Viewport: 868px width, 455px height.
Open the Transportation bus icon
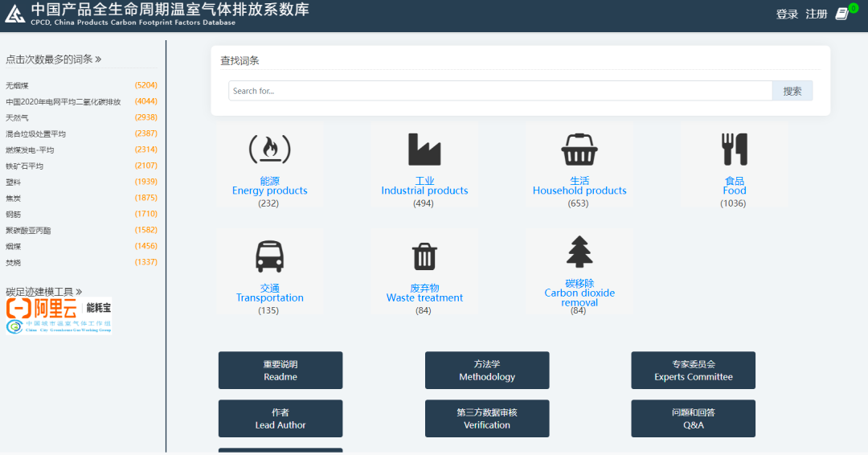(x=269, y=256)
